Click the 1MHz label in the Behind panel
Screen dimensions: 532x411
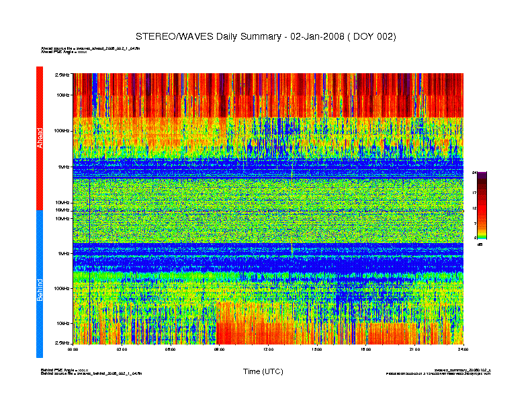pyautogui.click(x=64, y=254)
